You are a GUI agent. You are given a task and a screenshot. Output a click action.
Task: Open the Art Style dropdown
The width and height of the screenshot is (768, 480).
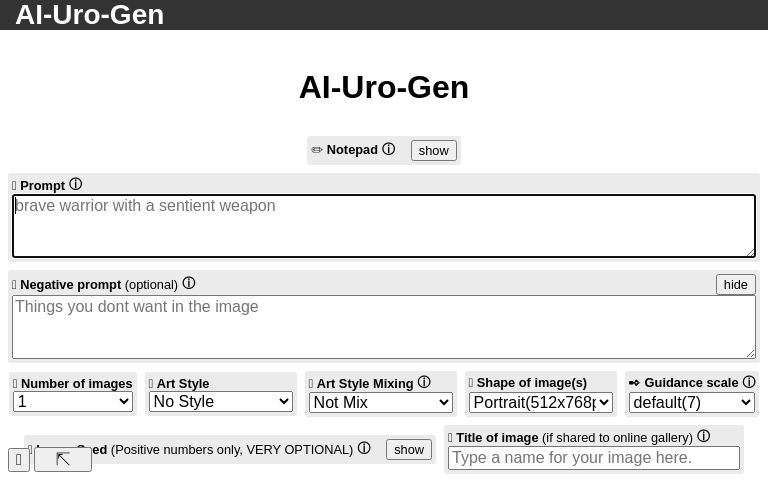[x=220, y=402]
